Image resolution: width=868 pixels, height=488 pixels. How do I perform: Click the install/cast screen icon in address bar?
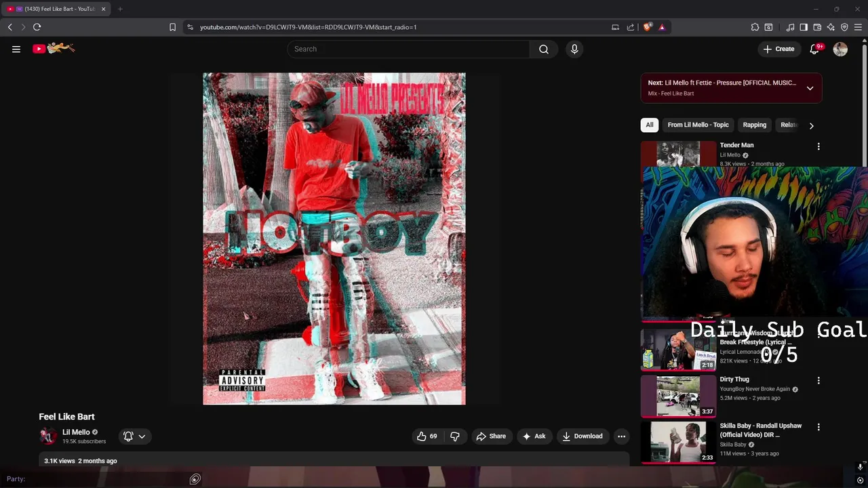point(615,27)
